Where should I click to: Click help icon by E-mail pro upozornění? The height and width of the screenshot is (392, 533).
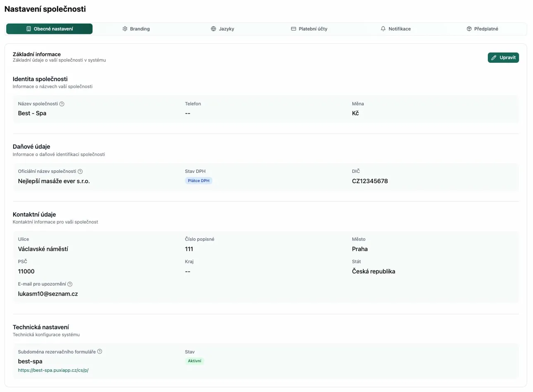70,284
